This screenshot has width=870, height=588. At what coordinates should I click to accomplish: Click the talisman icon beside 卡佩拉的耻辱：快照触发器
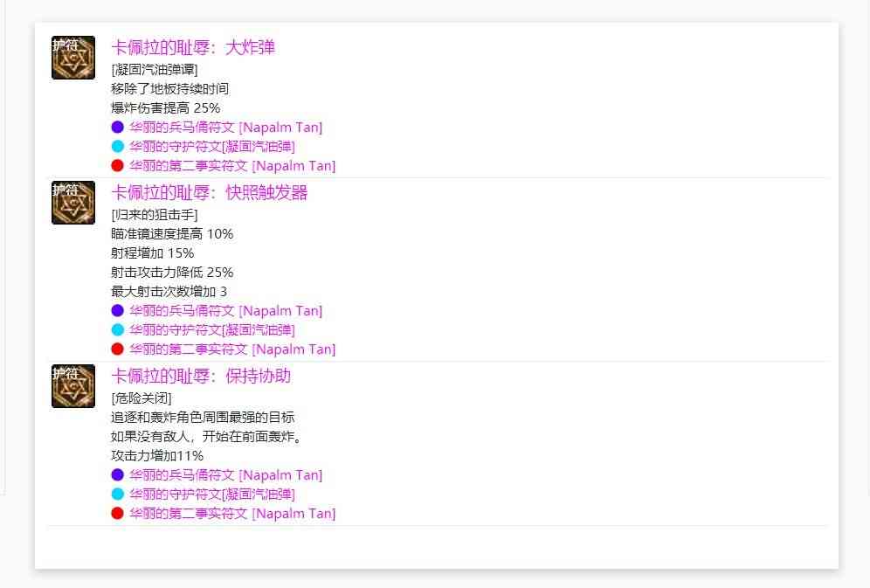pyautogui.click(x=73, y=203)
